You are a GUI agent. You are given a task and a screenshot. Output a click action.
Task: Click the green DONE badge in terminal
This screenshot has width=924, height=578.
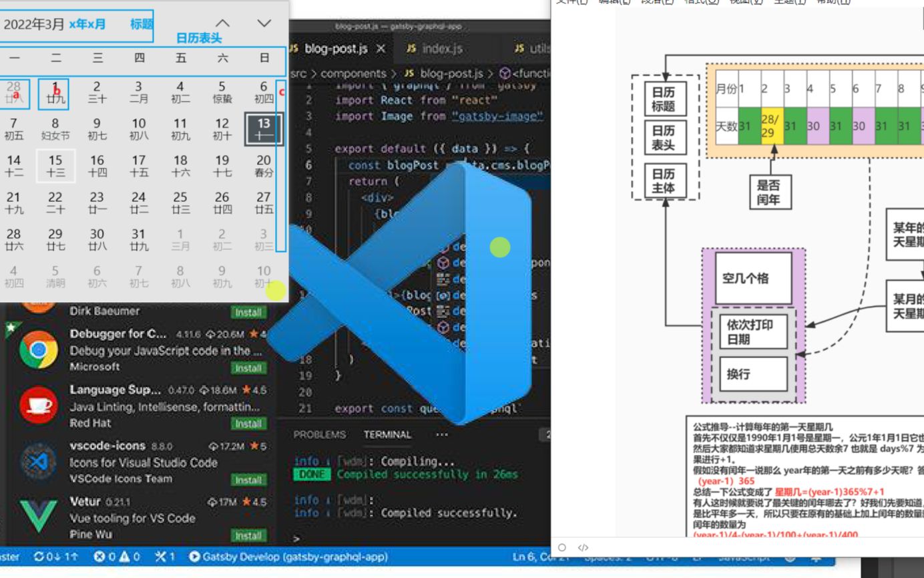(x=311, y=474)
